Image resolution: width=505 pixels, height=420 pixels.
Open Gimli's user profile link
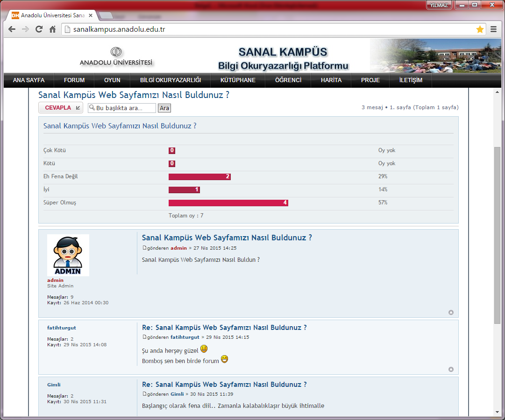pos(54,385)
